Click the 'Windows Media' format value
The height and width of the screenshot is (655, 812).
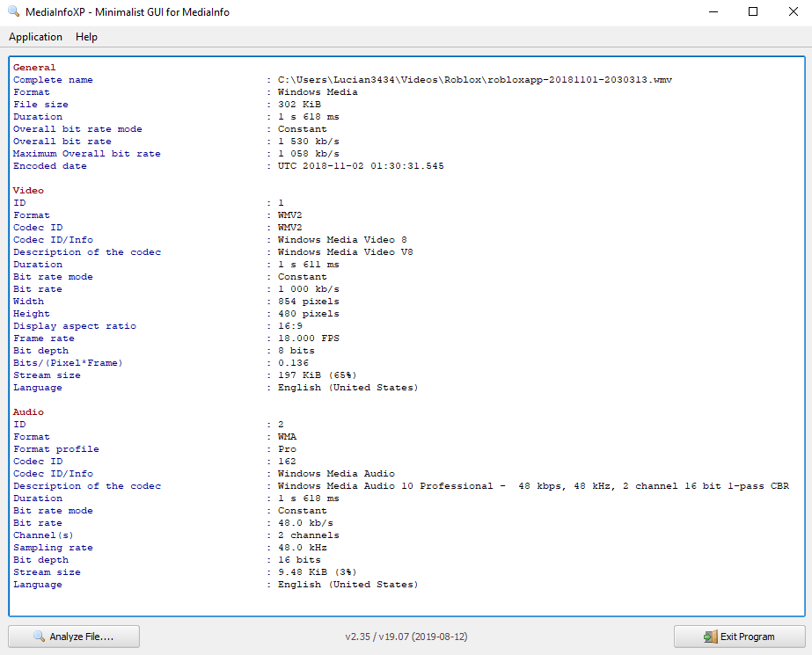pyautogui.click(x=318, y=92)
